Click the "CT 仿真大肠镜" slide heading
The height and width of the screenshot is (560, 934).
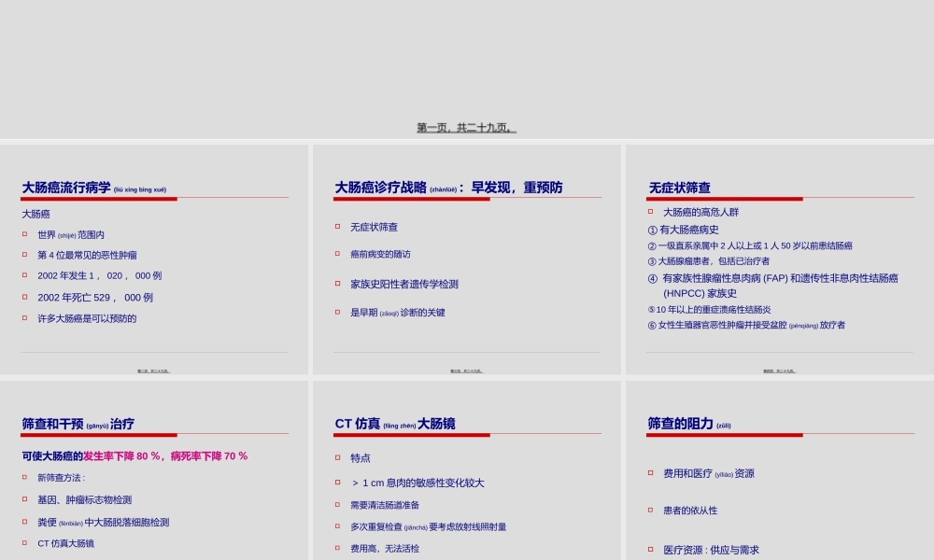tap(391, 423)
